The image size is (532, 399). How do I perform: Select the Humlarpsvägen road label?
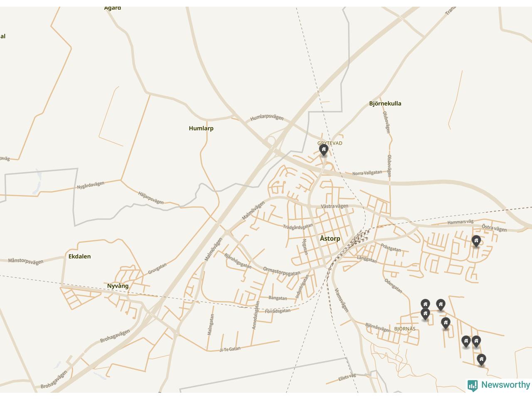coord(267,118)
